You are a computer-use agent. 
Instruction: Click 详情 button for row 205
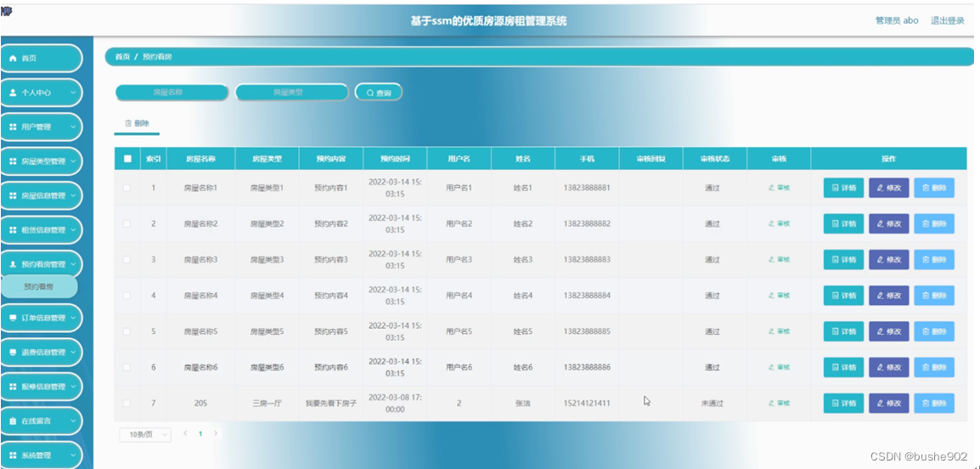(843, 404)
